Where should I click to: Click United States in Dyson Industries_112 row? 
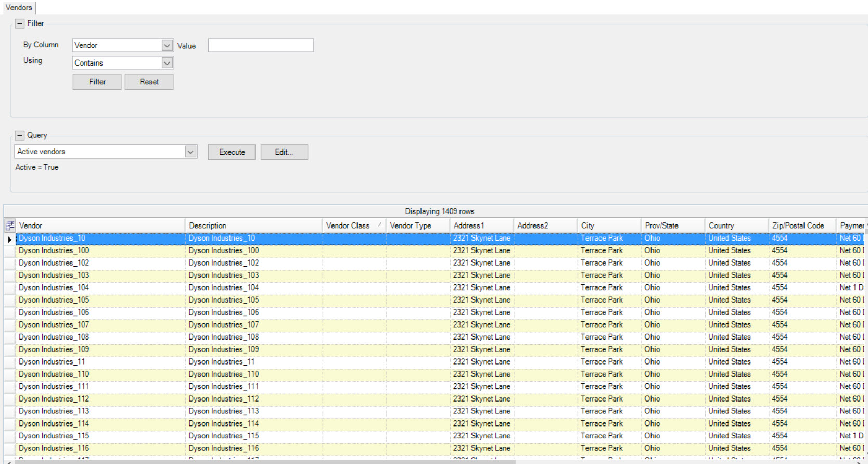point(737,399)
